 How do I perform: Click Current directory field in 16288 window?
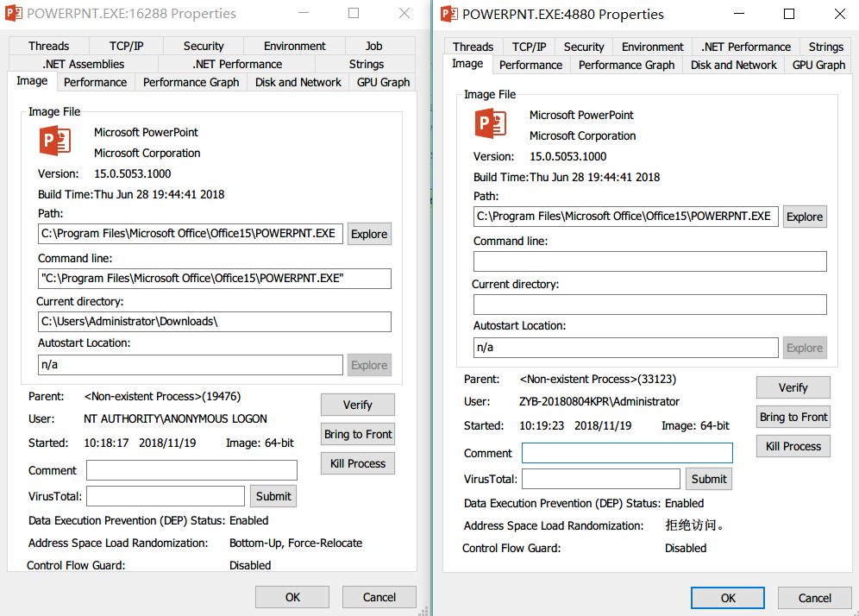[x=214, y=322]
